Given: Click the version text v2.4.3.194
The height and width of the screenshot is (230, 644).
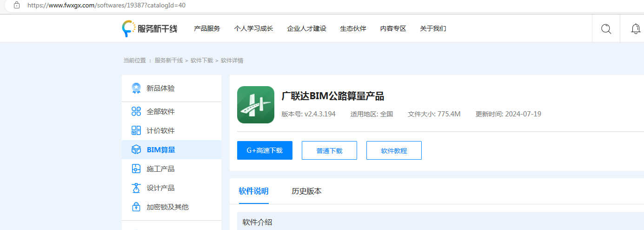Looking at the screenshot, I should click(320, 114).
